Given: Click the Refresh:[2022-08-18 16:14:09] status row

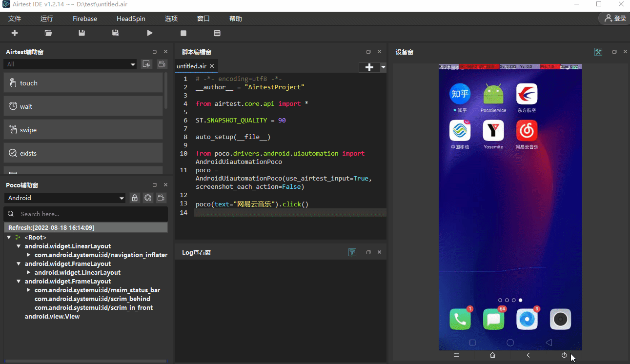Looking at the screenshot, I should point(86,228).
